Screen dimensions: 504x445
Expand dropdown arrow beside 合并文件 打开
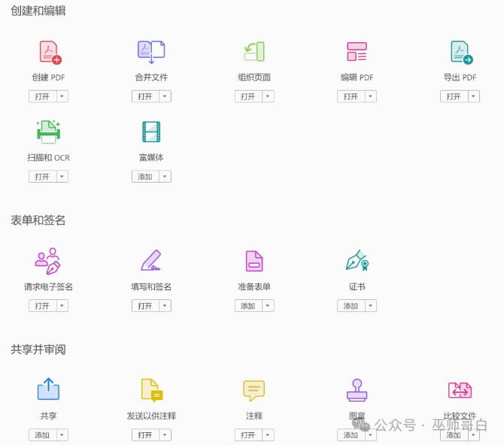point(165,96)
